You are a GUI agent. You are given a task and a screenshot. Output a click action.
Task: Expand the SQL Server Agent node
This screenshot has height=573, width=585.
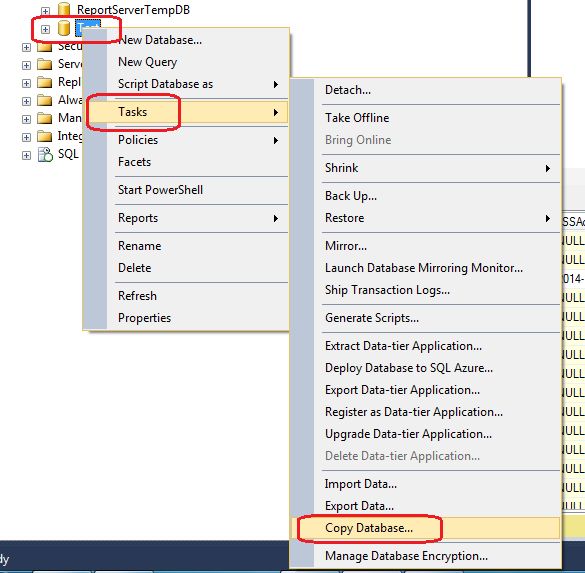click(26, 155)
